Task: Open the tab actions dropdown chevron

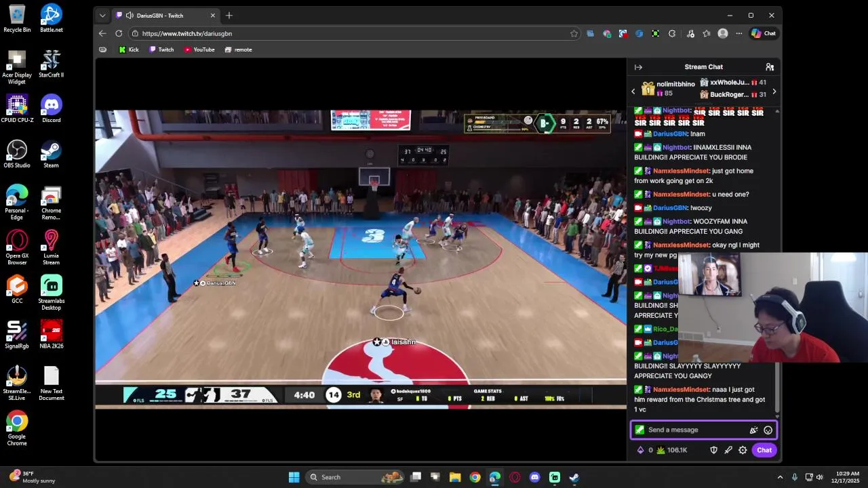Action: (102, 15)
